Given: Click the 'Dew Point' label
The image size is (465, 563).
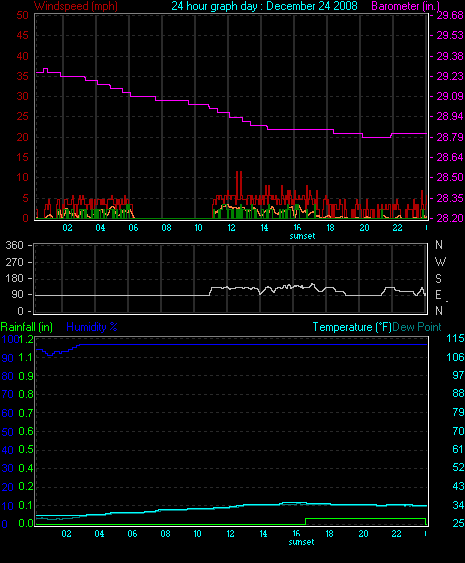Looking at the screenshot, I should coord(417,327).
